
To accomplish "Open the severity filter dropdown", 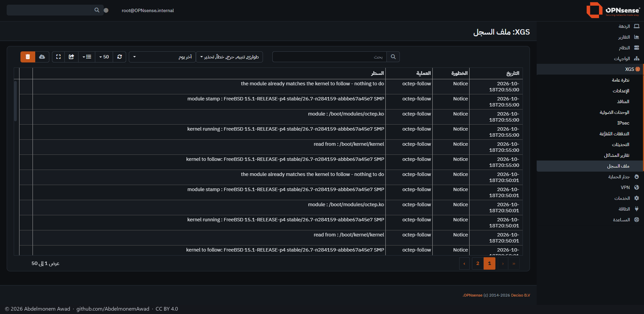I will point(229,57).
